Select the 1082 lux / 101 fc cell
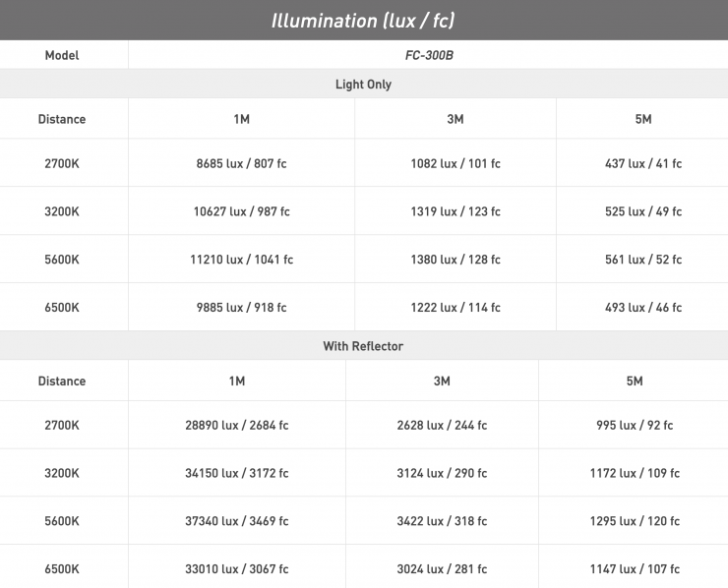Image resolution: width=728 pixels, height=588 pixels. pyautogui.click(x=455, y=163)
